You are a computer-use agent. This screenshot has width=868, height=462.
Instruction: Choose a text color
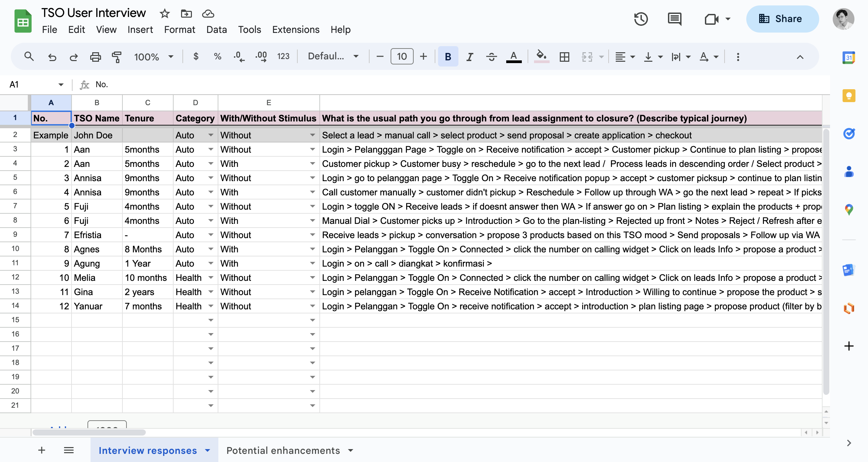(514, 57)
